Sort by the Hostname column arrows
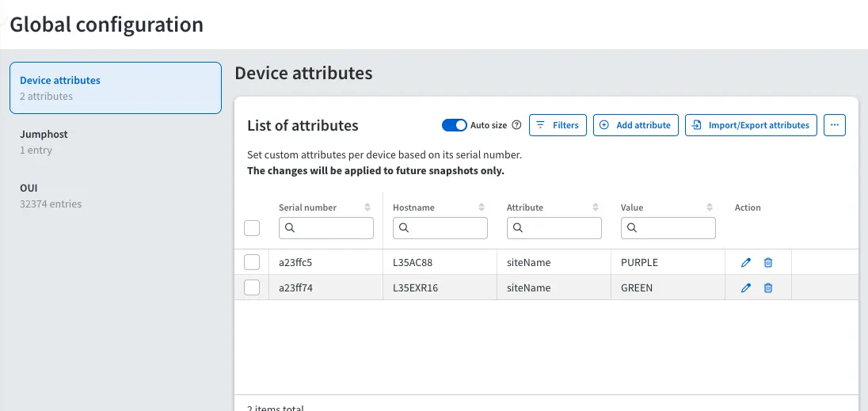This screenshot has height=411, width=868. [x=482, y=207]
